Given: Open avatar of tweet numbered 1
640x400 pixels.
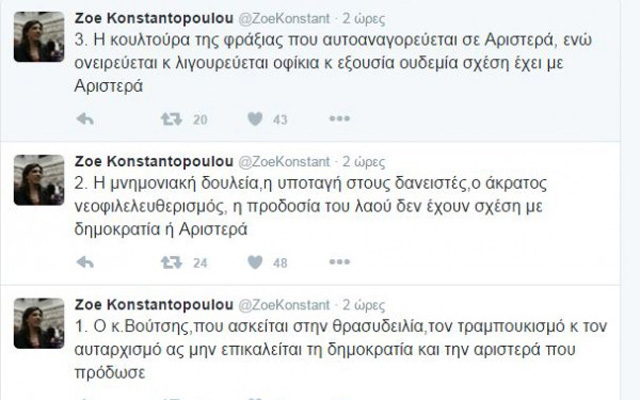Looking at the screenshot, I should point(39,323).
